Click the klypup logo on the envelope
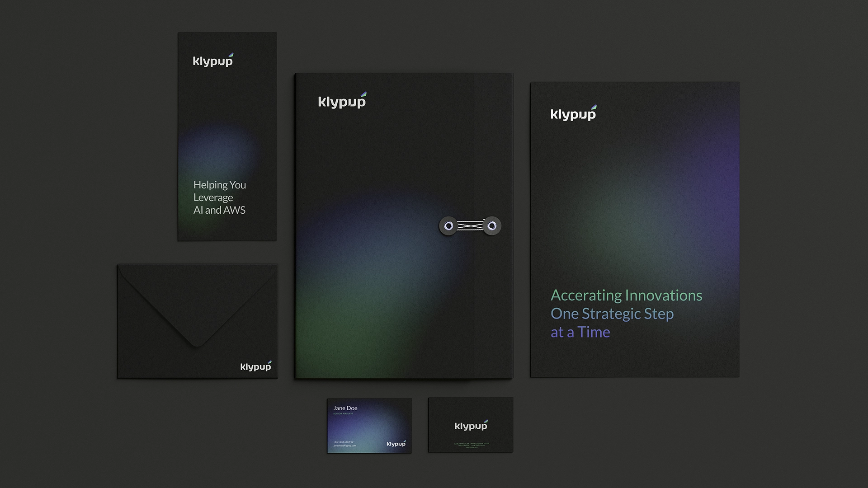The image size is (868, 488). [256, 366]
